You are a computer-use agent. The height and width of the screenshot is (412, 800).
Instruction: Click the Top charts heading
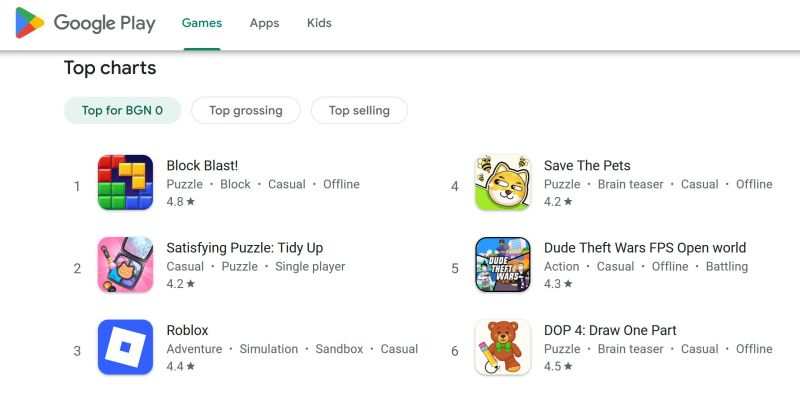tap(110, 68)
